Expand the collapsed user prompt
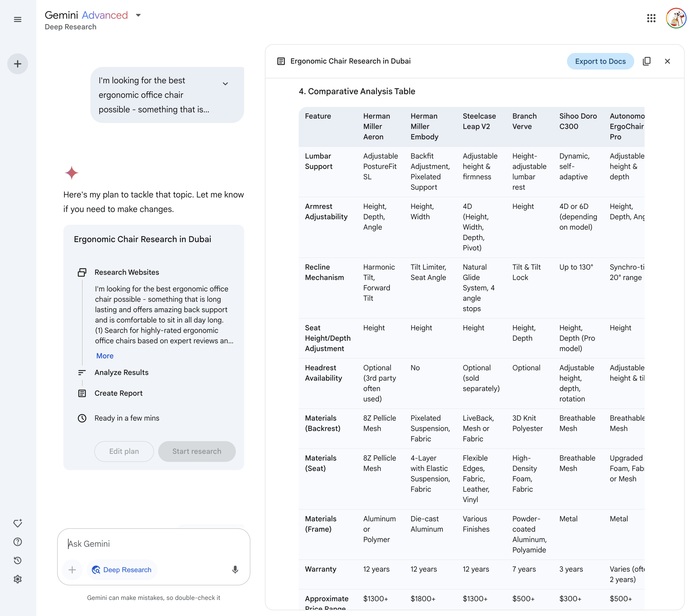This screenshot has width=695, height=616. click(225, 84)
